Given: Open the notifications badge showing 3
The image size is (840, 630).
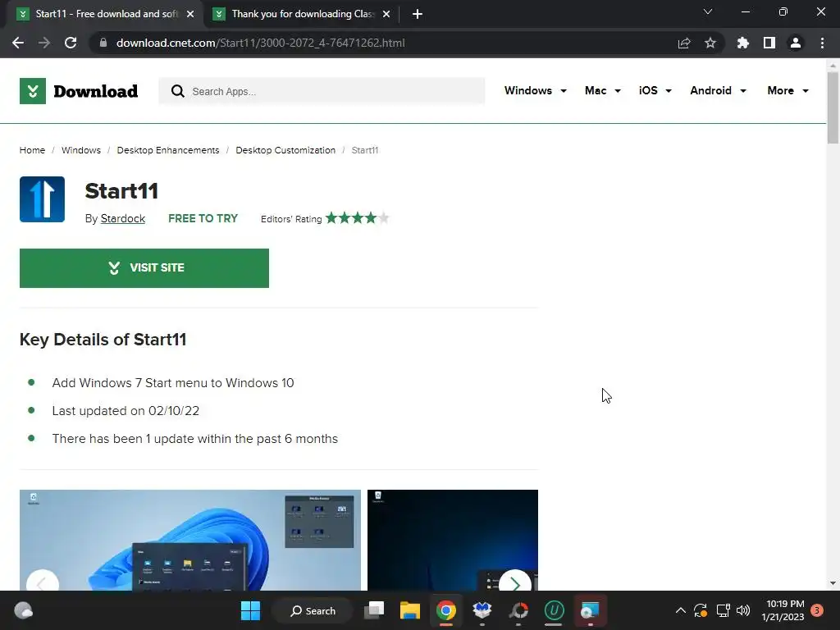Looking at the screenshot, I should 817,610.
